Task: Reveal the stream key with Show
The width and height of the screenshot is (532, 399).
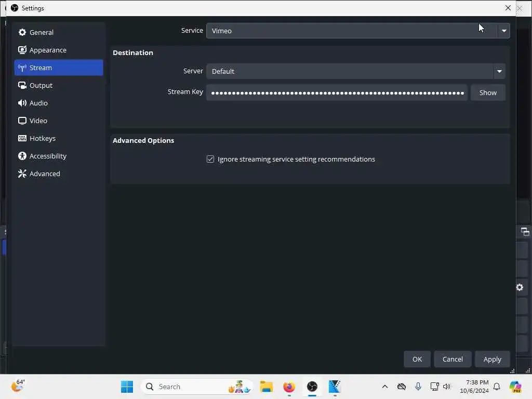Action: click(x=487, y=92)
